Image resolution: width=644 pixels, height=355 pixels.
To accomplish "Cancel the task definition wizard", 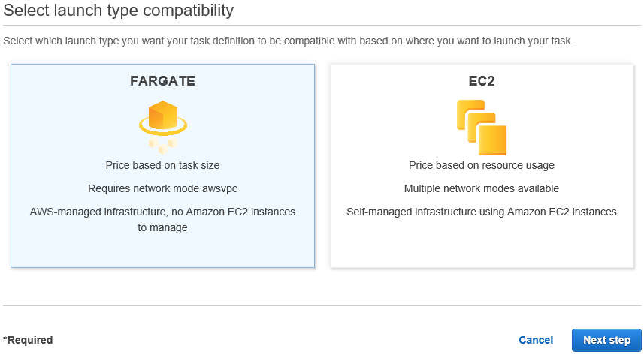I will (536, 340).
